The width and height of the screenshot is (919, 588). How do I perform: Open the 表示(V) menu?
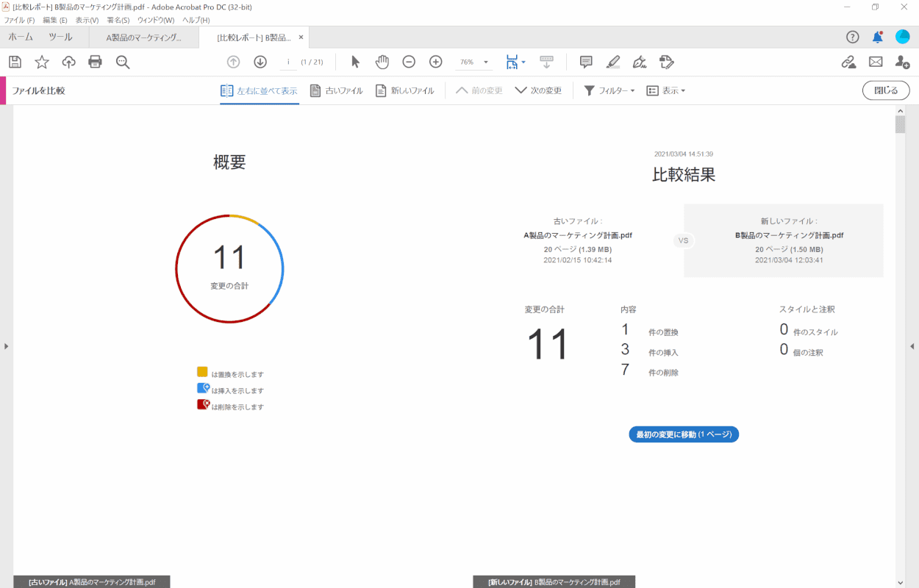[x=87, y=20]
